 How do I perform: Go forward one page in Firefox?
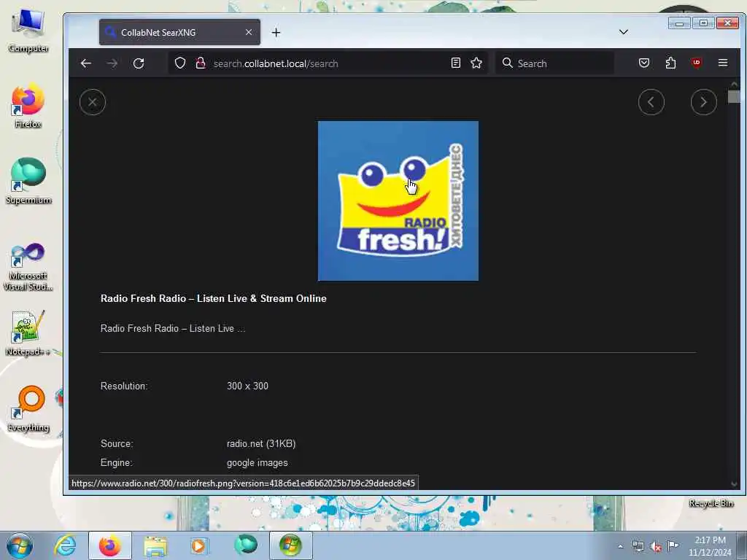pyautogui.click(x=112, y=63)
